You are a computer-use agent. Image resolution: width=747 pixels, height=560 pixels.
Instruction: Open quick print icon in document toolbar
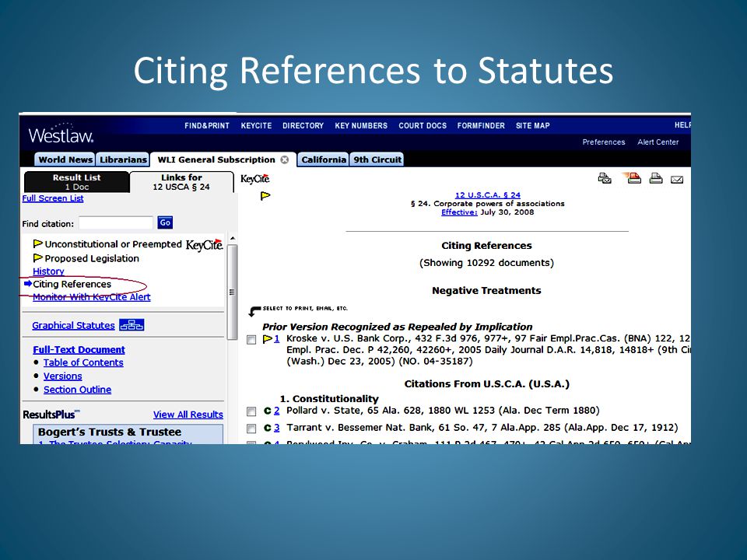[605, 179]
